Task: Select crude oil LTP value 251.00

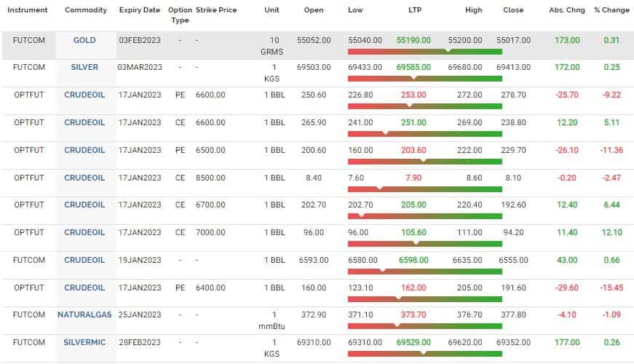Action: click(413, 122)
